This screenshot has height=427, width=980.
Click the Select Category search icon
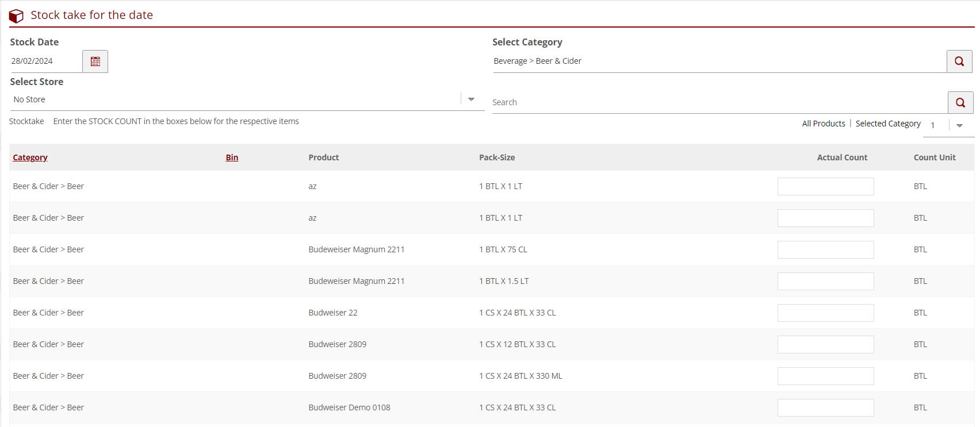(x=959, y=61)
